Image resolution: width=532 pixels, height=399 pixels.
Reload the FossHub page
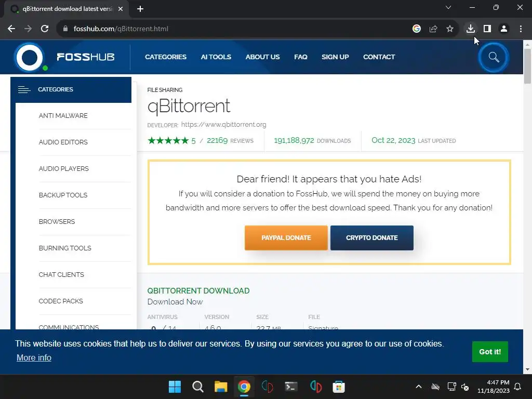45,29
